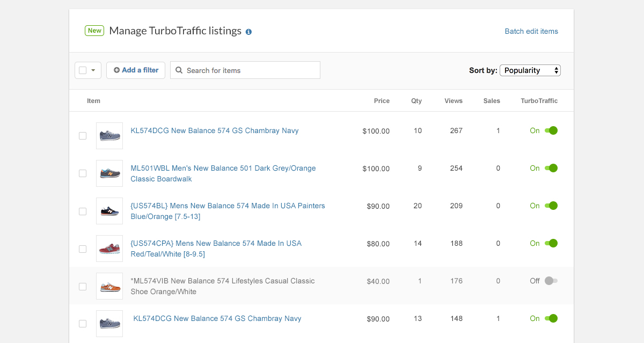Open Batch edit items link
The height and width of the screenshot is (343, 644).
(x=531, y=31)
